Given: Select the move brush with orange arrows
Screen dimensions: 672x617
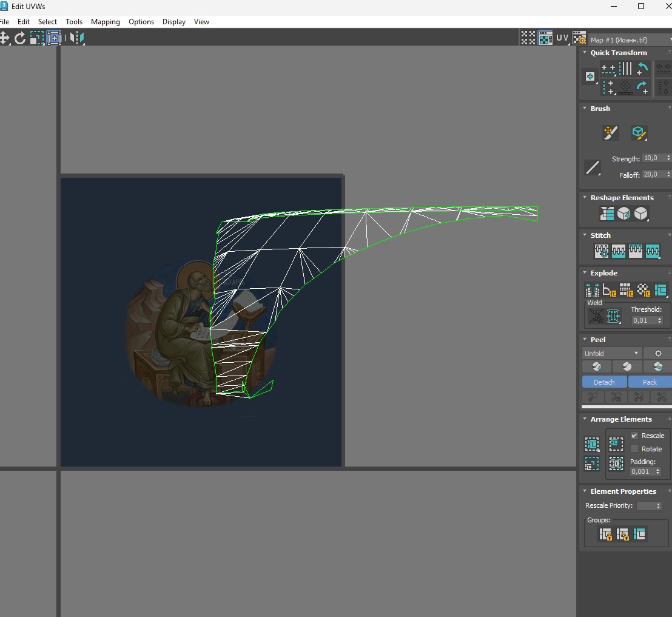Looking at the screenshot, I should [610, 132].
